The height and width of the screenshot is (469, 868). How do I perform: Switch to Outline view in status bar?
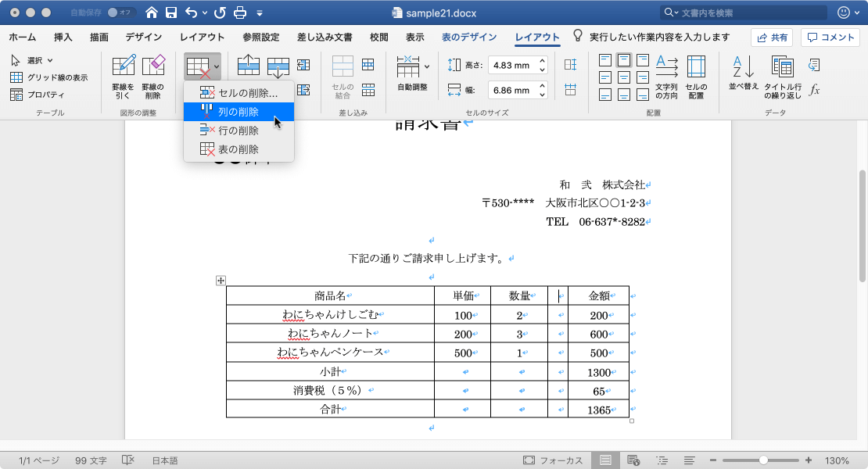pyautogui.click(x=662, y=460)
